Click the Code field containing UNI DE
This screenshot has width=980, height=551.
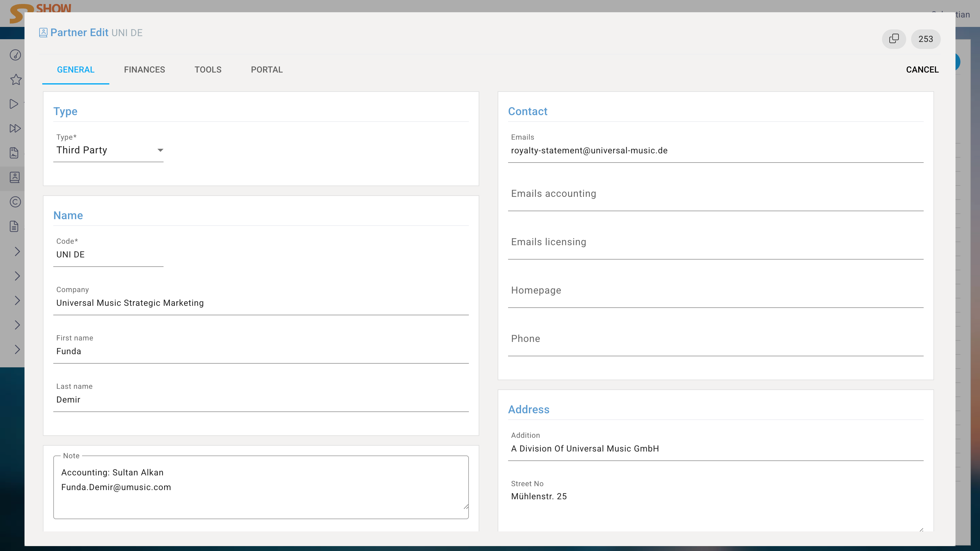108,255
